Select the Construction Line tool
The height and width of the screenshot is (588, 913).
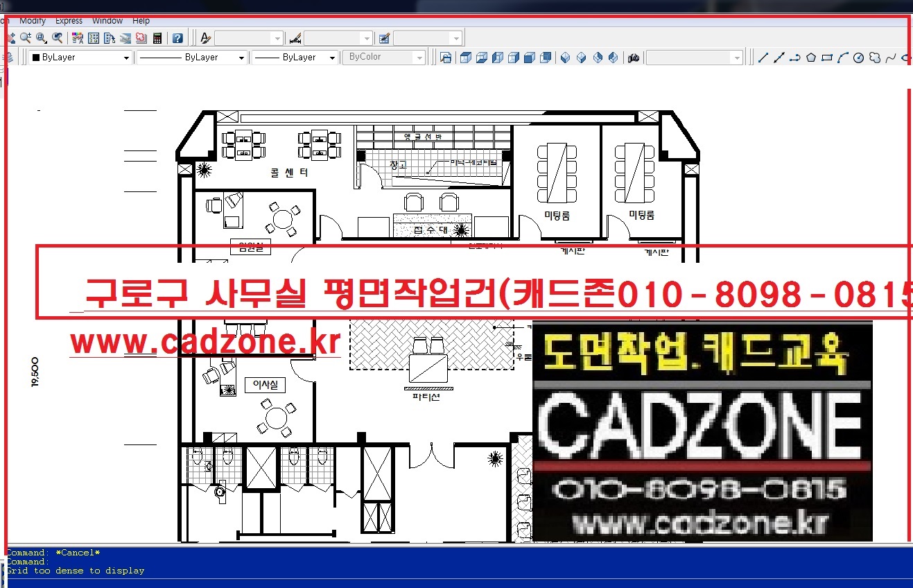click(x=779, y=58)
